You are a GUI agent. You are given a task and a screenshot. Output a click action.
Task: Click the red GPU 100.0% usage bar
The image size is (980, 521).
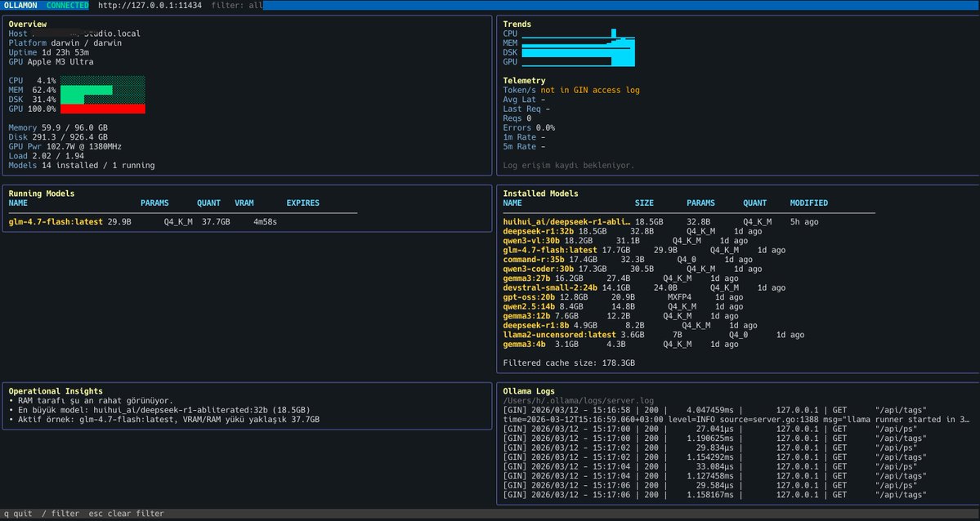(x=102, y=109)
